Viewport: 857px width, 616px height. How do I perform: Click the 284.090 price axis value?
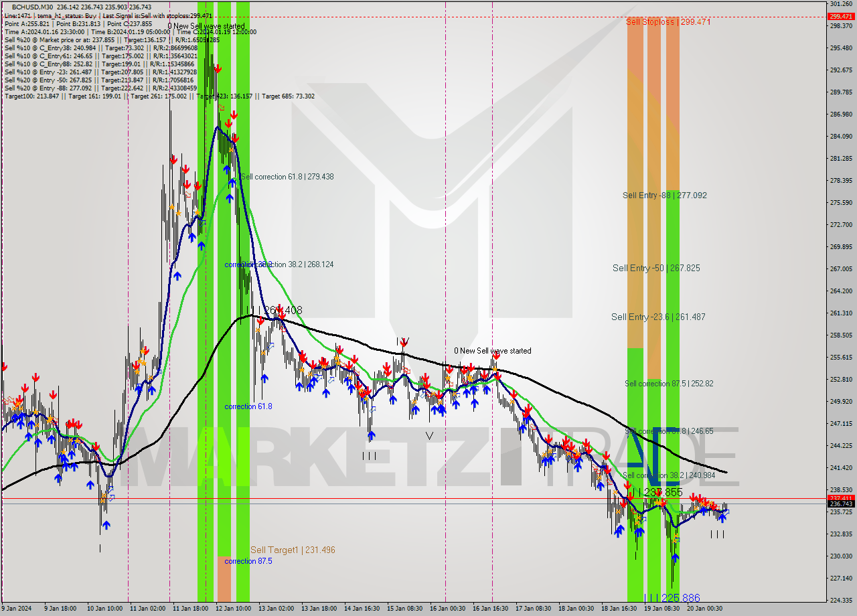[x=842, y=137]
